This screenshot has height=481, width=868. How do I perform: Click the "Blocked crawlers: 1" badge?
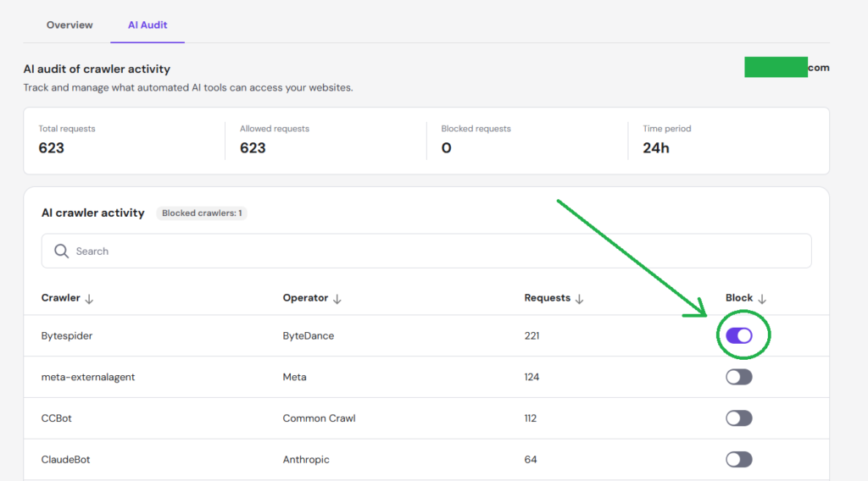(x=203, y=213)
